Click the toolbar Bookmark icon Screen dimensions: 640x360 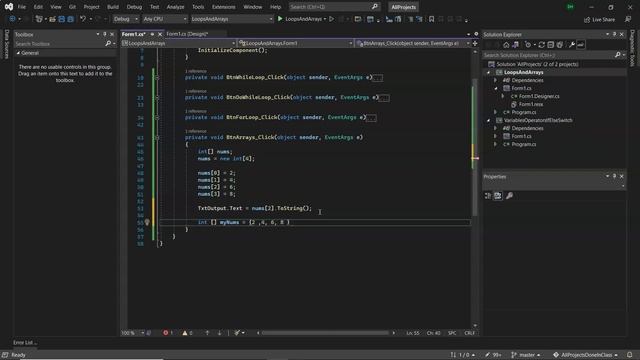(431, 19)
